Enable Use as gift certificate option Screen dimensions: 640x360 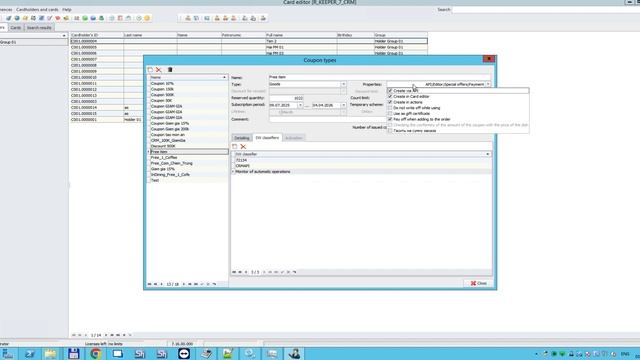[390, 113]
